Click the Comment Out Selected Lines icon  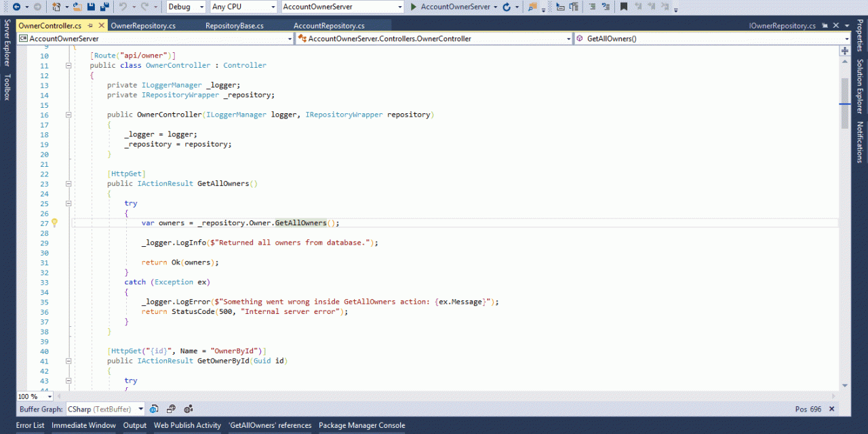point(592,7)
